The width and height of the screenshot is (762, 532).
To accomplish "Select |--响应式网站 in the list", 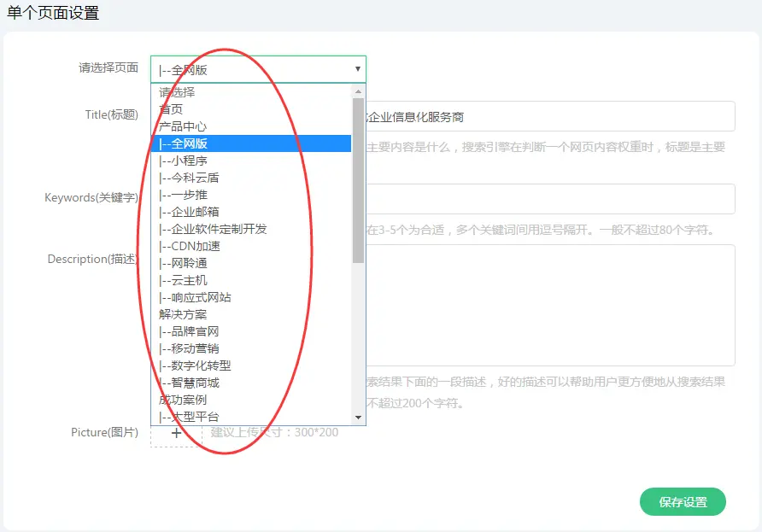I will click(x=251, y=297).
